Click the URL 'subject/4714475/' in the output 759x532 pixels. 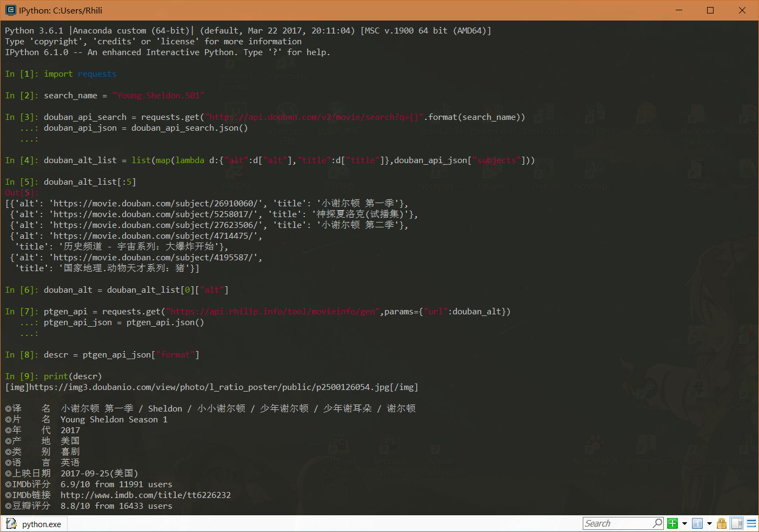(154, 236)
